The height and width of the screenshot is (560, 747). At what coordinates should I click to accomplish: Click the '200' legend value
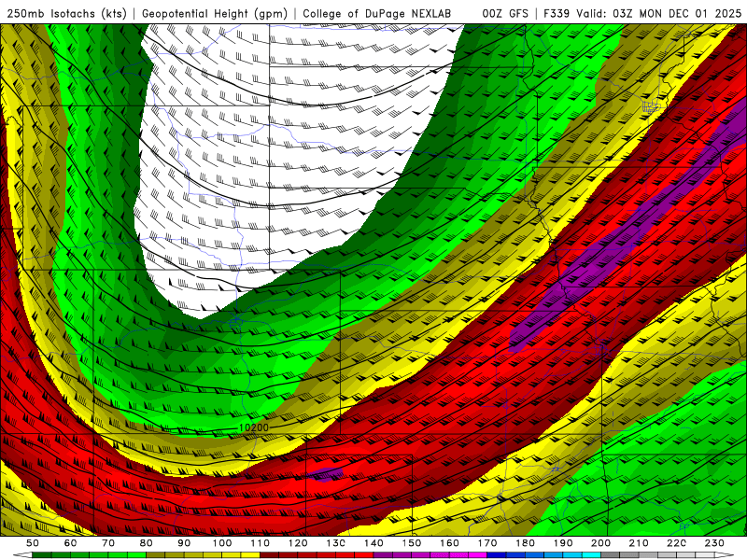click(600, 543)
